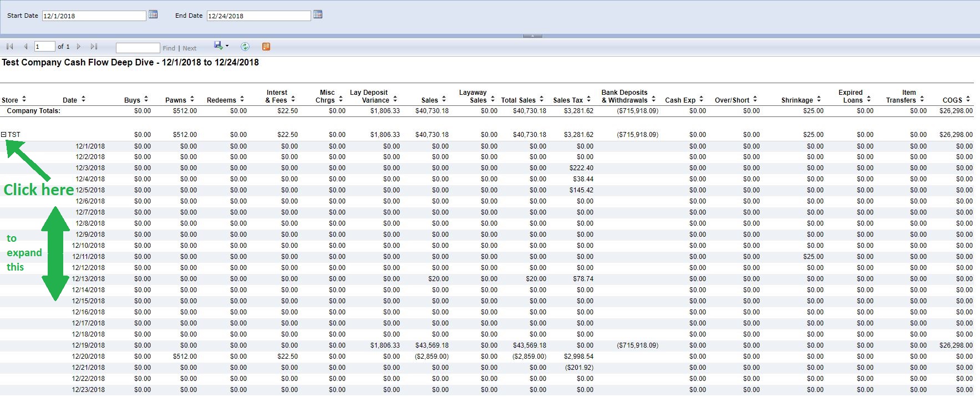Screen dimensions: 980x397
Task: Click the 12/23/2018 date cell
Action: point(88,390)
